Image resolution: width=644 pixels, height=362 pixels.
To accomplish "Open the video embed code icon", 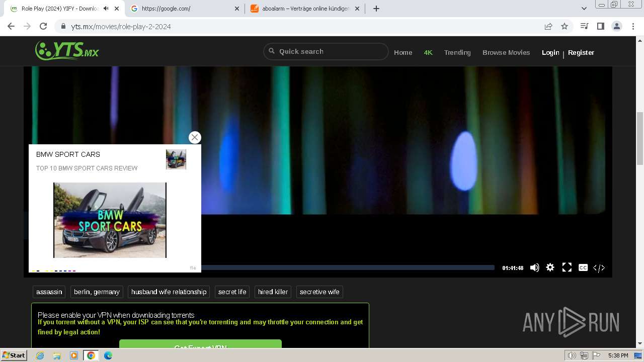I will [x=599, y=268].
